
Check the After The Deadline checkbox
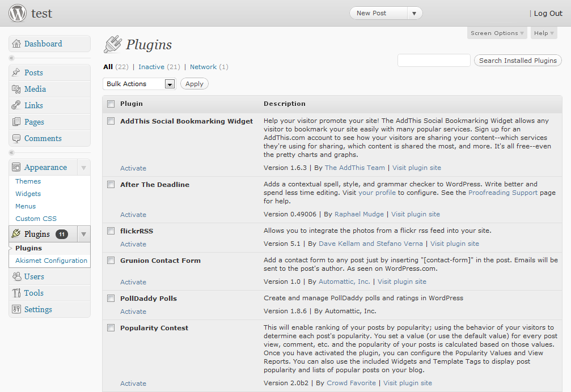pos(111,184)
